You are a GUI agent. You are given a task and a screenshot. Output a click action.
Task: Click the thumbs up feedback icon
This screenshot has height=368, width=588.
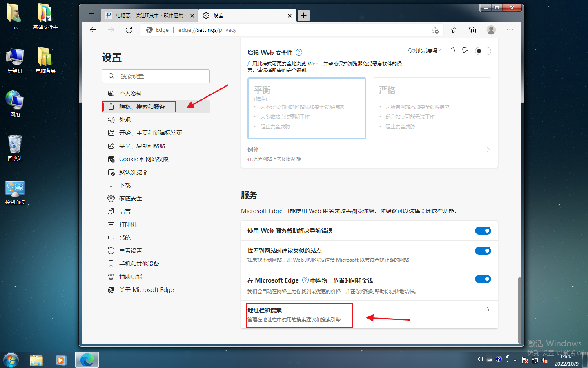452,50
